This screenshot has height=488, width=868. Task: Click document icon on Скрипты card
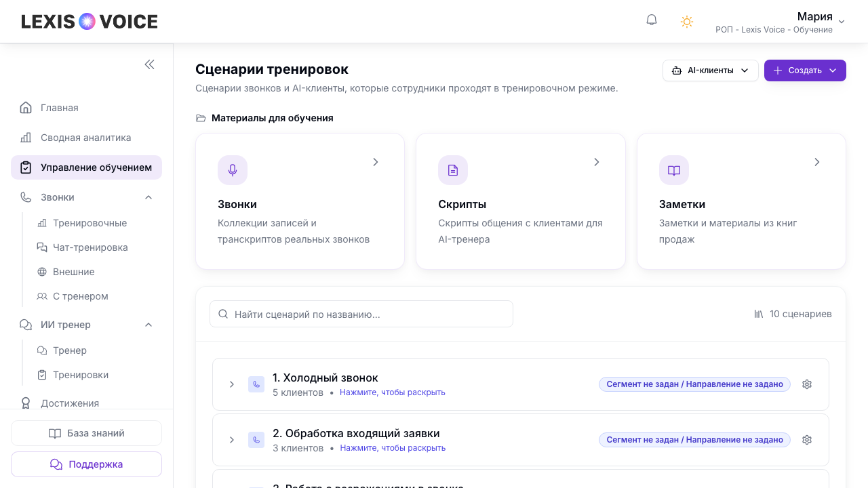[x=453, y=170]
